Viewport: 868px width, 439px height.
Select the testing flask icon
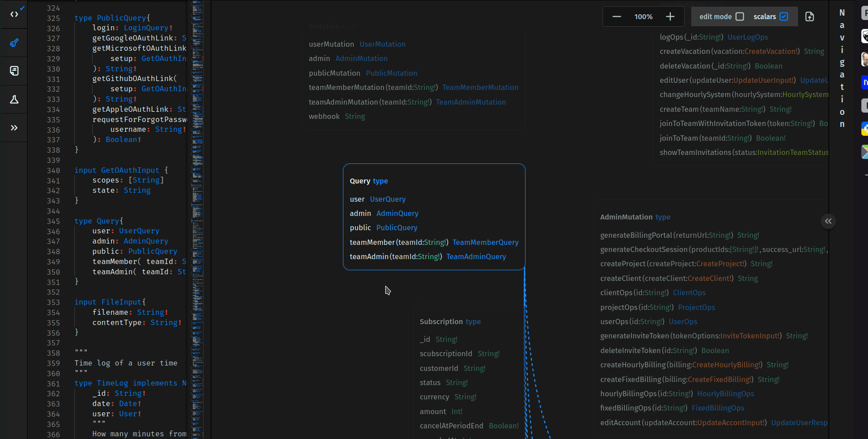point(14,99)
